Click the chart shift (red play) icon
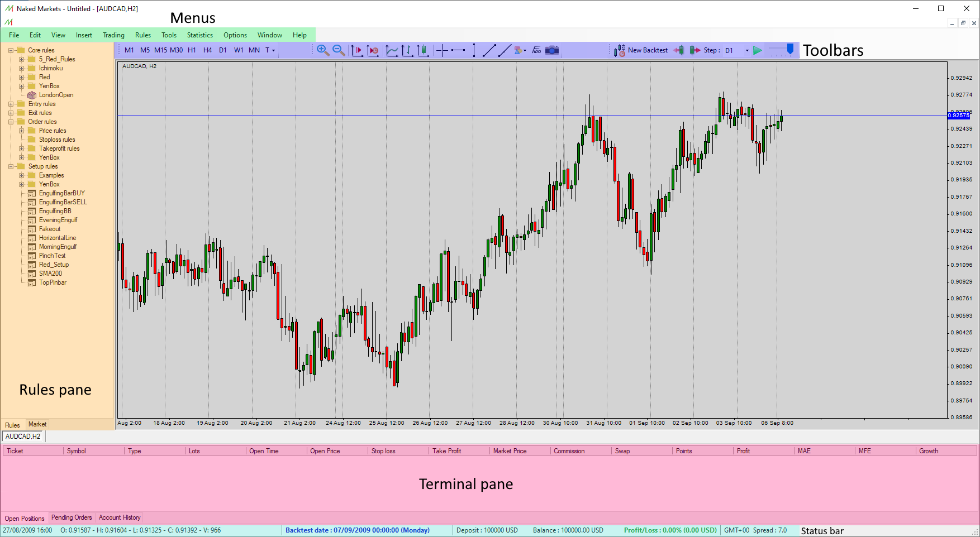This screenshot has height=537, width=980. click(x=357, y=50)
